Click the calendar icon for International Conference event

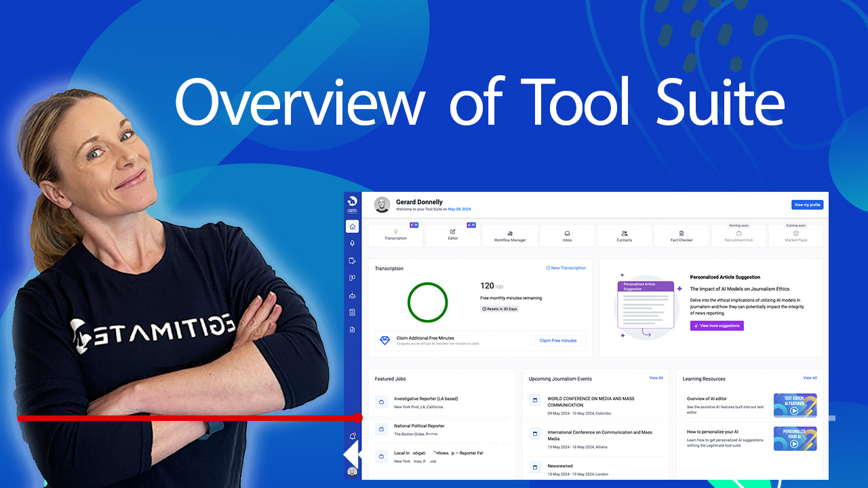(534, 434)
